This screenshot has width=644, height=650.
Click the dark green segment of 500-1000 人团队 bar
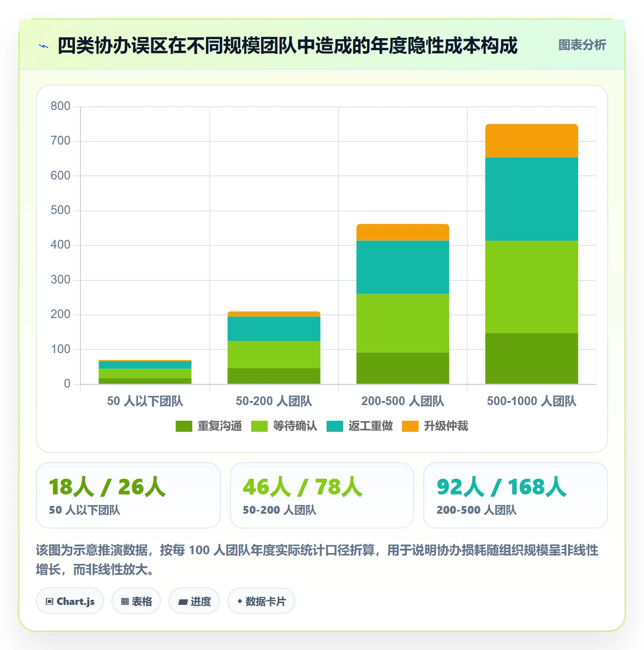pos(532,358)
